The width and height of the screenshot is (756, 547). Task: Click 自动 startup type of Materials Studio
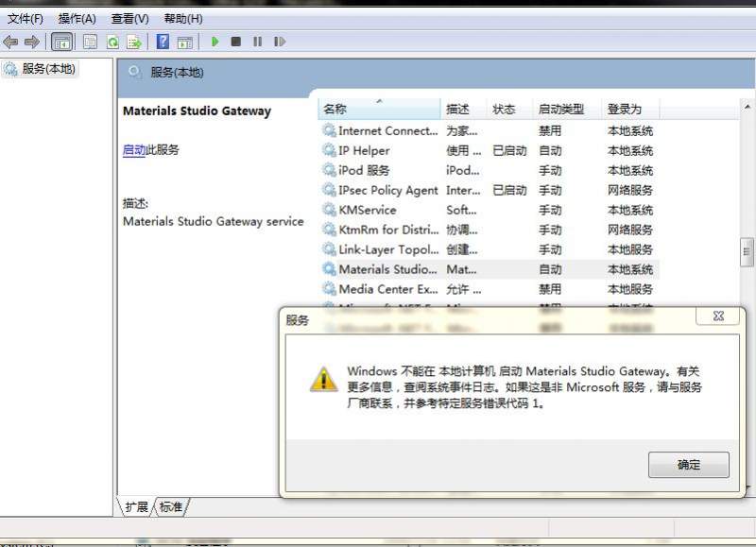(x=550, y=269)
